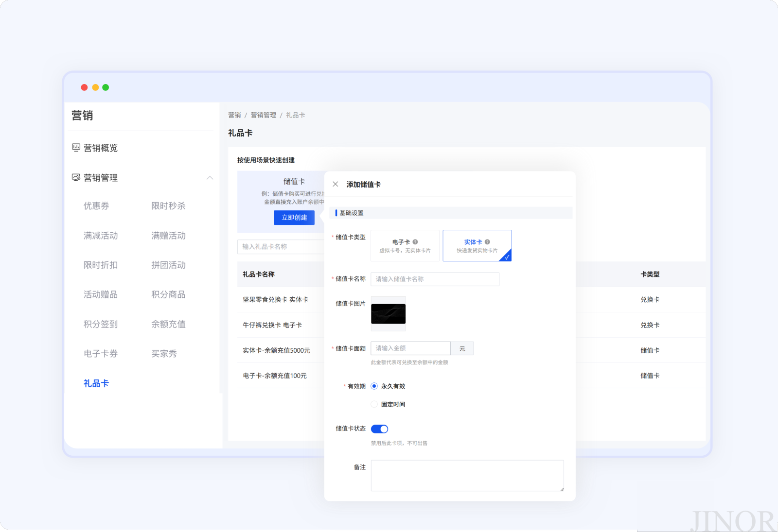Choose 固定时间 validity radio button

point(374,404)
